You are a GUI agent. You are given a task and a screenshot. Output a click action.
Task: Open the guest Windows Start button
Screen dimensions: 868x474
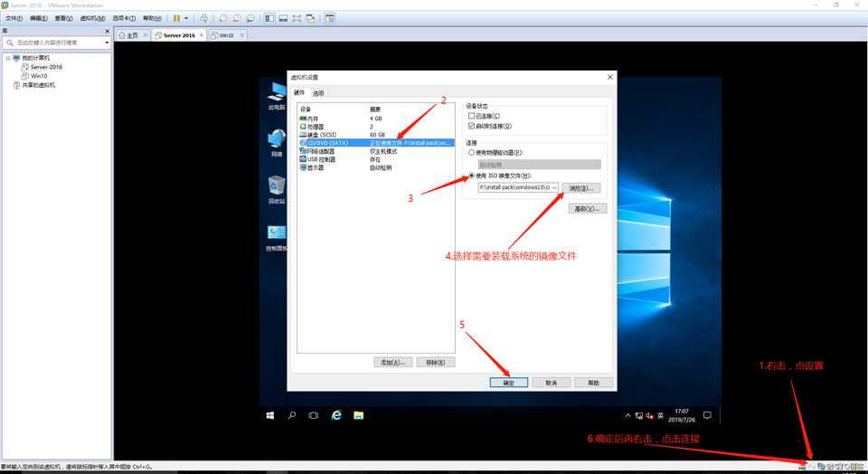270,415
